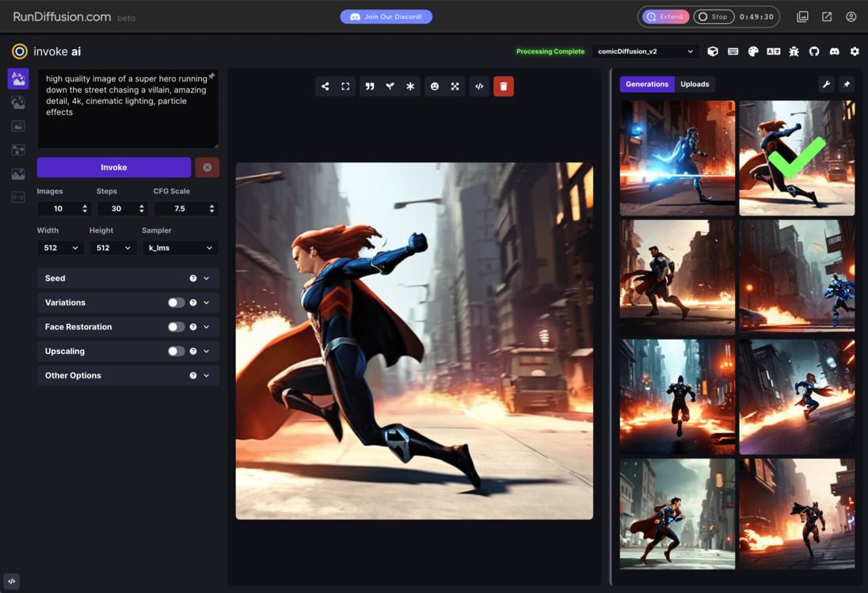Open the k_lms Sampler dropdown
The image size is (868, 593).
[181, 248]
